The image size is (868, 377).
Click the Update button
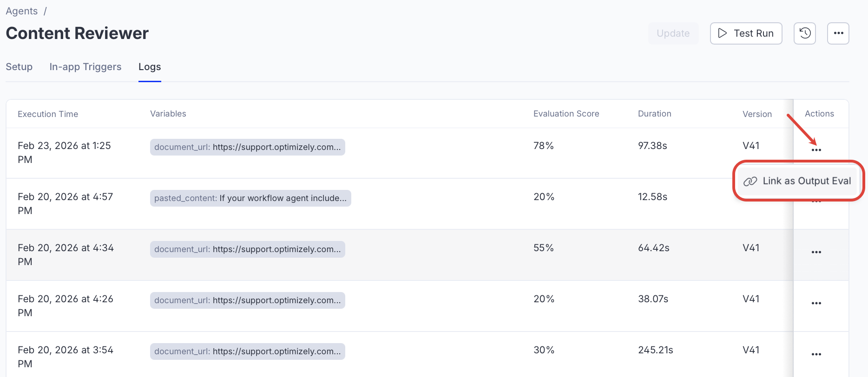(x=673, y=33)
